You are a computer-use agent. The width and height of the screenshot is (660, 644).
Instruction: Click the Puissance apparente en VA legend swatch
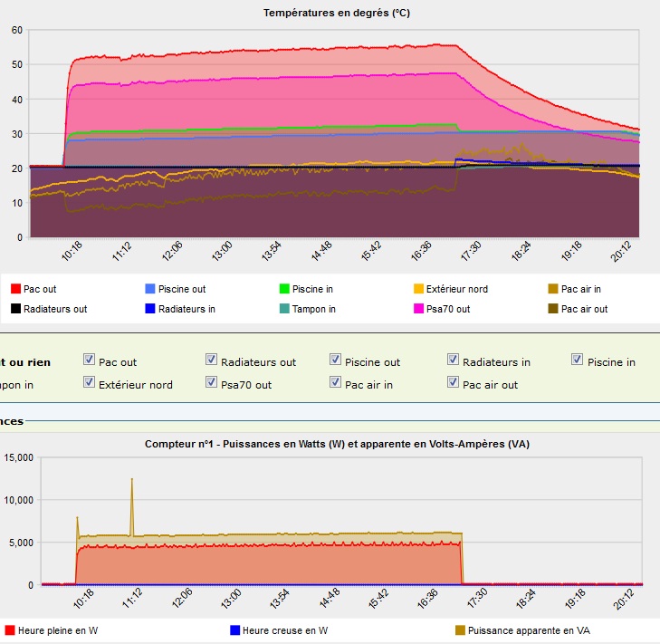(459, 630)
